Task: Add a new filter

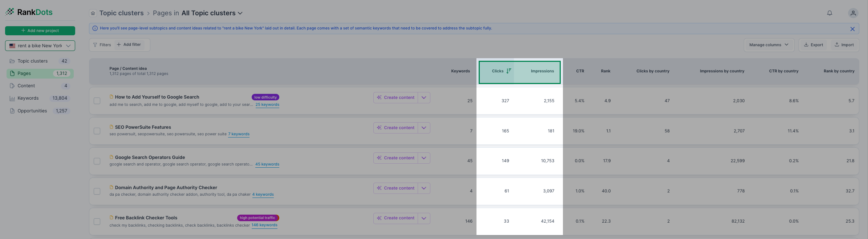Action: coord(129,45)
